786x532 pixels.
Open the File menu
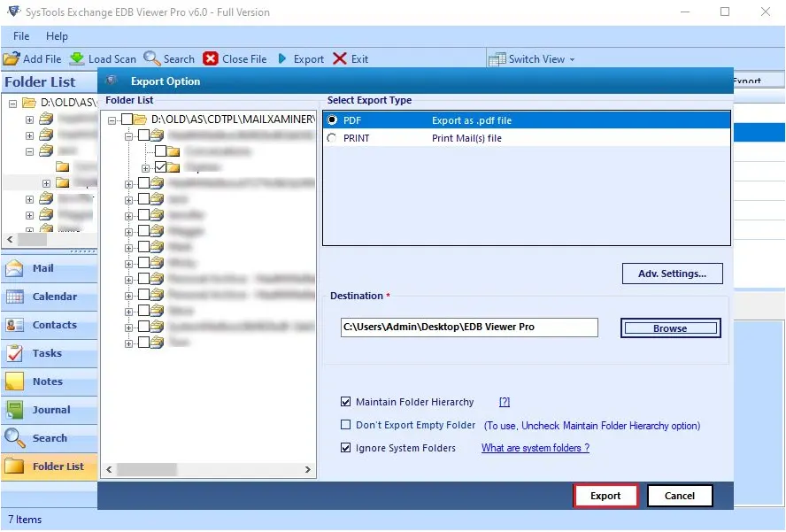(21, 36)
